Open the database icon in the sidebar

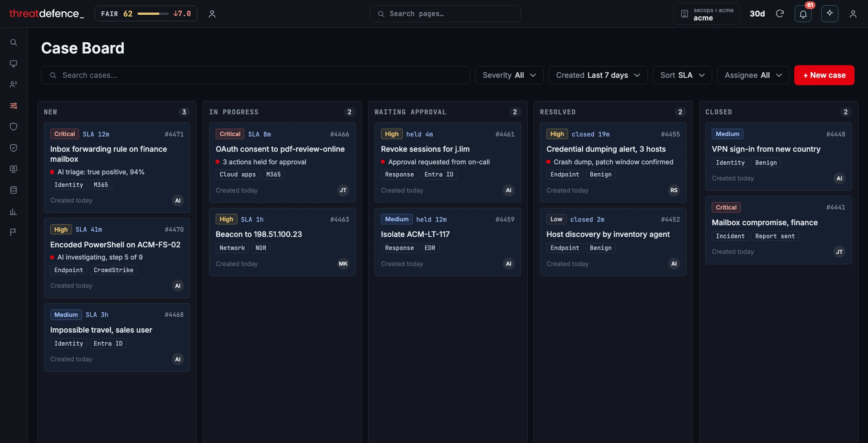click(x=13, y=190)
